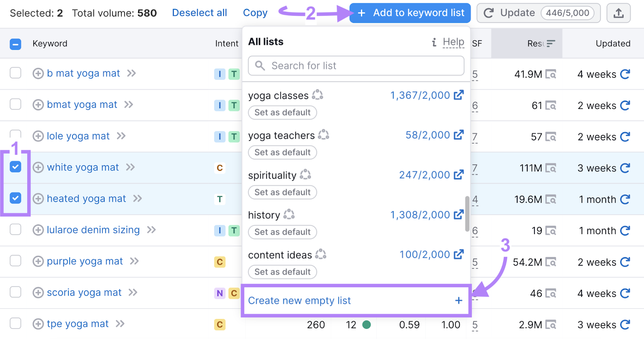Open the Help link in lists panel
The width and height of the screenshot is (644, 339).
point(454,42)
